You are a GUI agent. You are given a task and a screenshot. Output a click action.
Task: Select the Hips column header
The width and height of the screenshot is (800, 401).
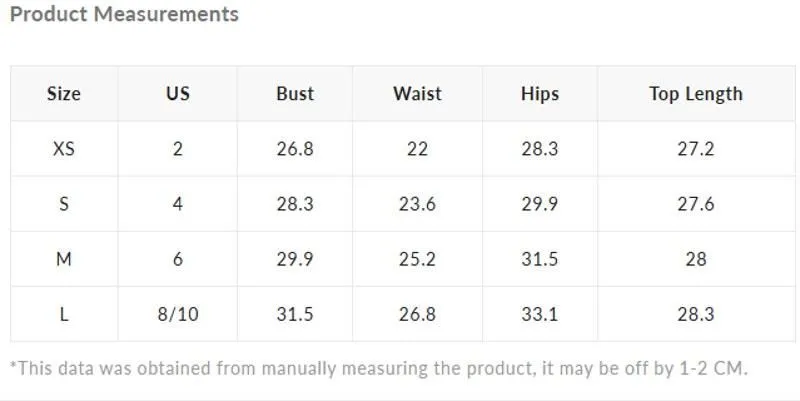click(x=540, y=94)
